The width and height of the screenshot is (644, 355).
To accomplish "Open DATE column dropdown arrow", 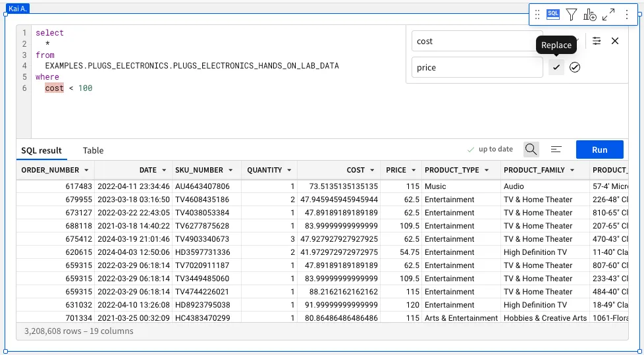I will click(164, 170).
